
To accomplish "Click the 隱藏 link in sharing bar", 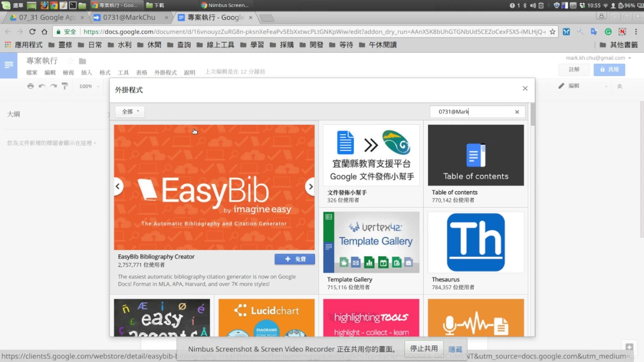I will [x=455, y=349].
